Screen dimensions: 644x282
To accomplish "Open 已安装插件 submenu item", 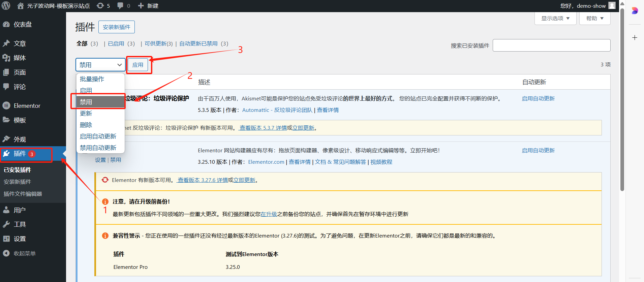I will point(17,170).
